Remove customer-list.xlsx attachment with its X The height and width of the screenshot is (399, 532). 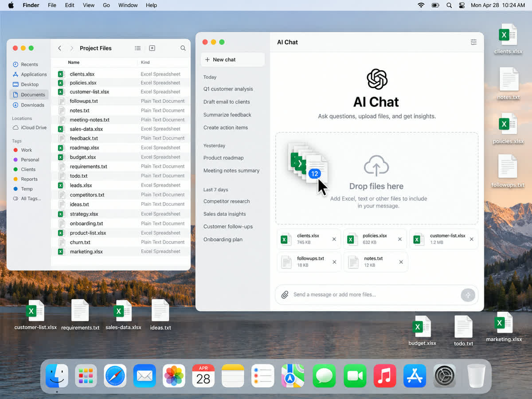click(x=472, y=239)
